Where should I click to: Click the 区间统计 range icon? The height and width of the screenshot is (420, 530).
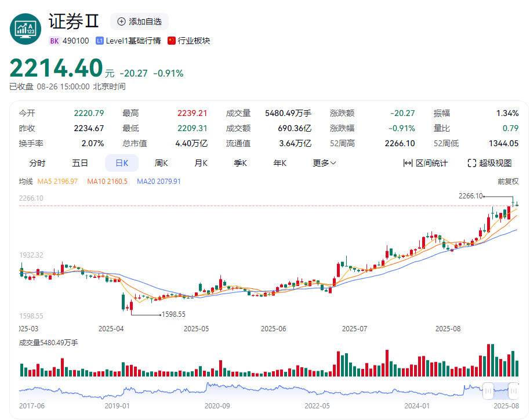coord(408,164)
